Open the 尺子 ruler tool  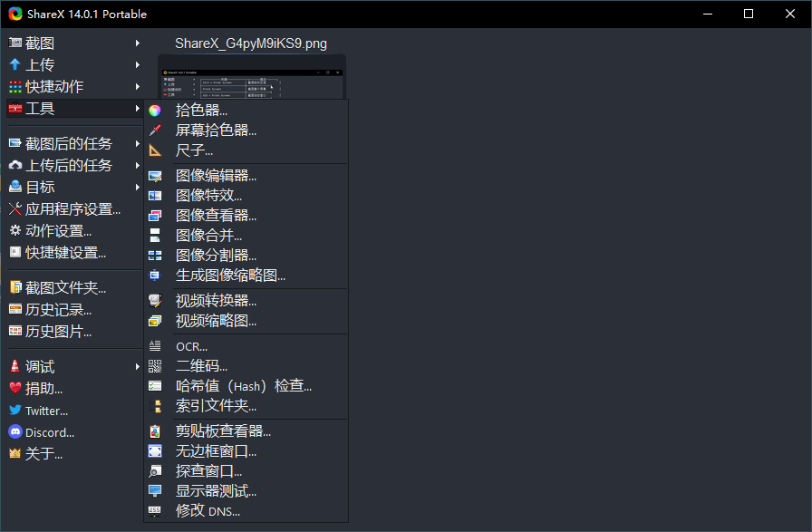coord(194,149)
